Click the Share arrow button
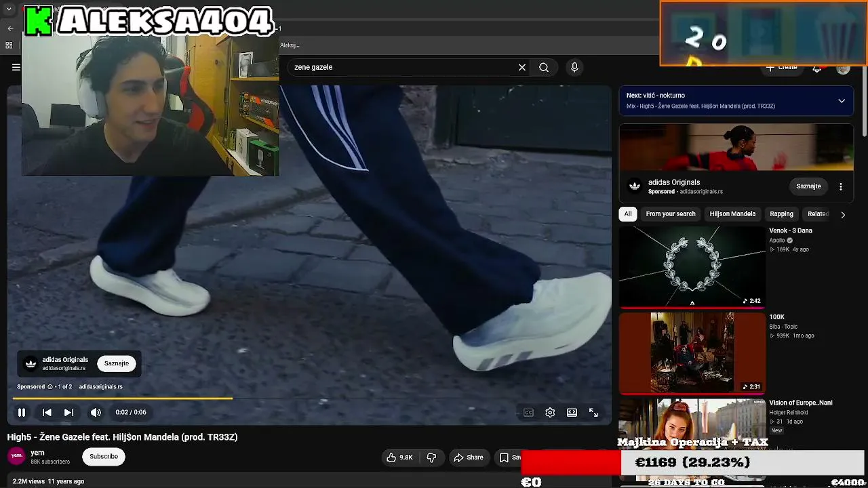Image resolution: width=868 pixels, height=488 pixels. click(469, 457)
